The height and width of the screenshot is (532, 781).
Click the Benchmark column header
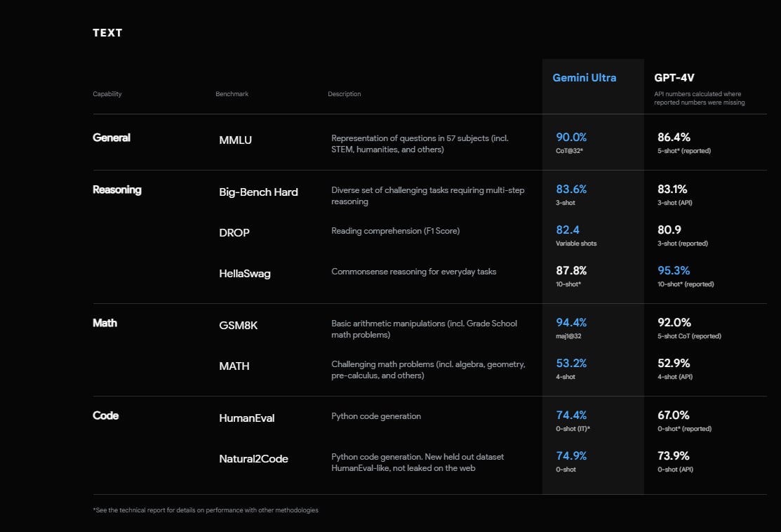click(232, 94)
